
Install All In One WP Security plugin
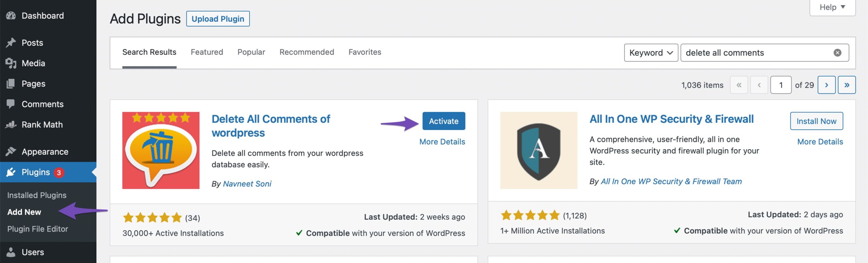coord(816,121)
